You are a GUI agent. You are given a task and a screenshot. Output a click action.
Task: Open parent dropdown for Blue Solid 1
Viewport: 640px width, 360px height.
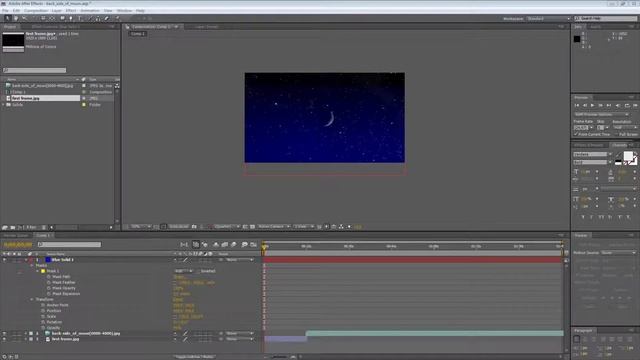click(x=239, y=260)
